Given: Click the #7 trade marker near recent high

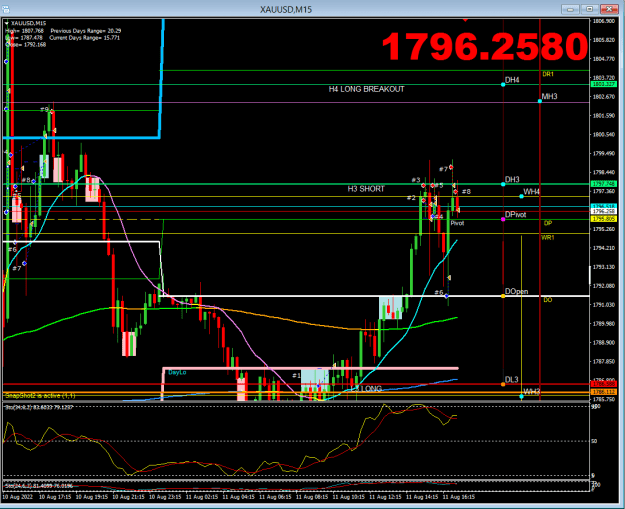Looking at the screenshot, I should 443,169.
